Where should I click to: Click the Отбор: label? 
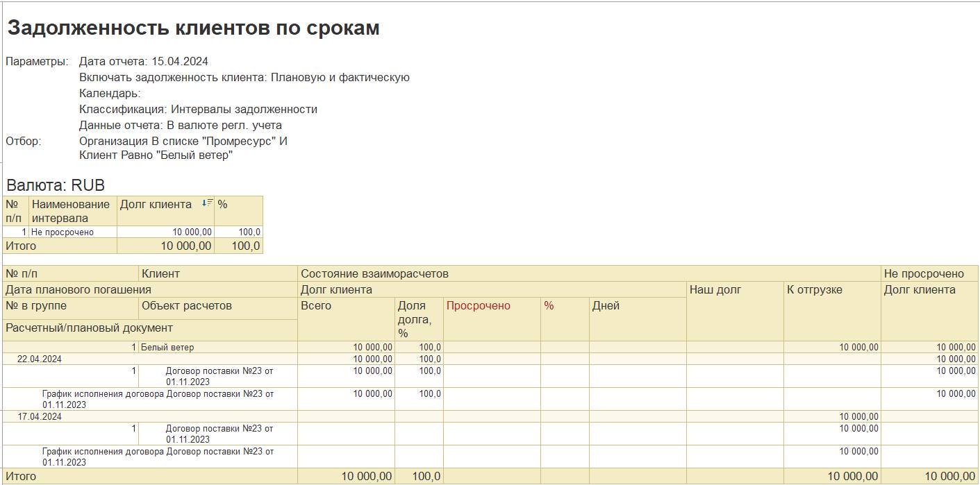(24, 141)
